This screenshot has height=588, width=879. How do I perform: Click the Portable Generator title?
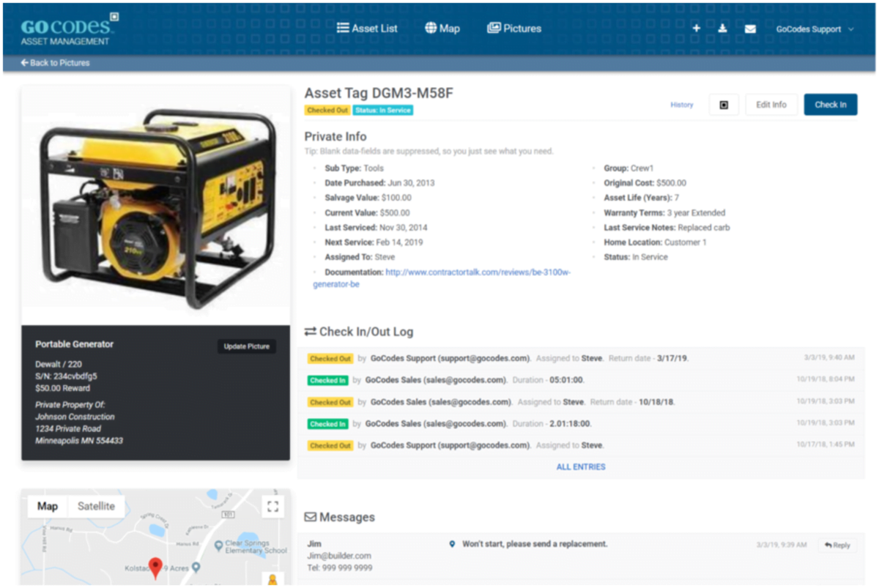pos(75,344)
